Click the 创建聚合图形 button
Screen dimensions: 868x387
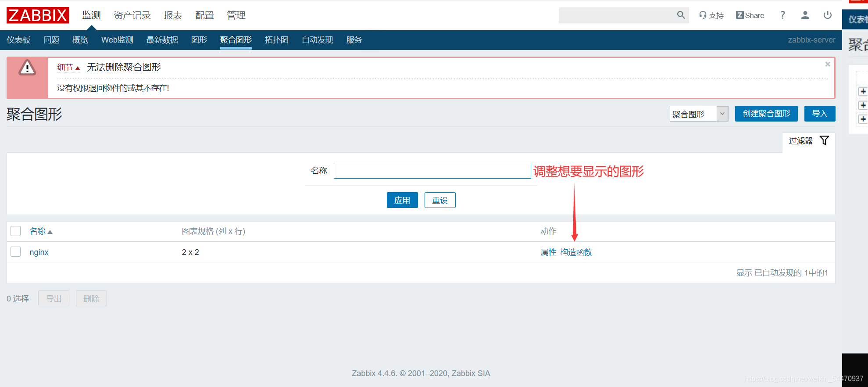[x=766, y=114]
